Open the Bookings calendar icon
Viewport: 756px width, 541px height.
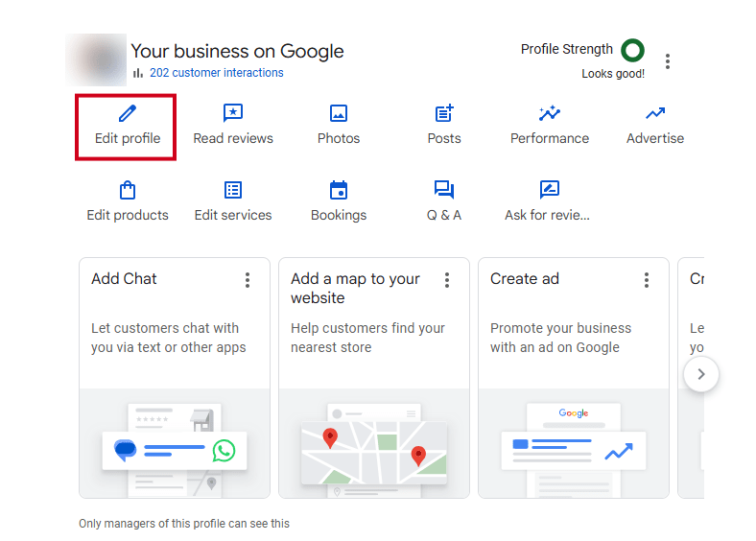339,190
